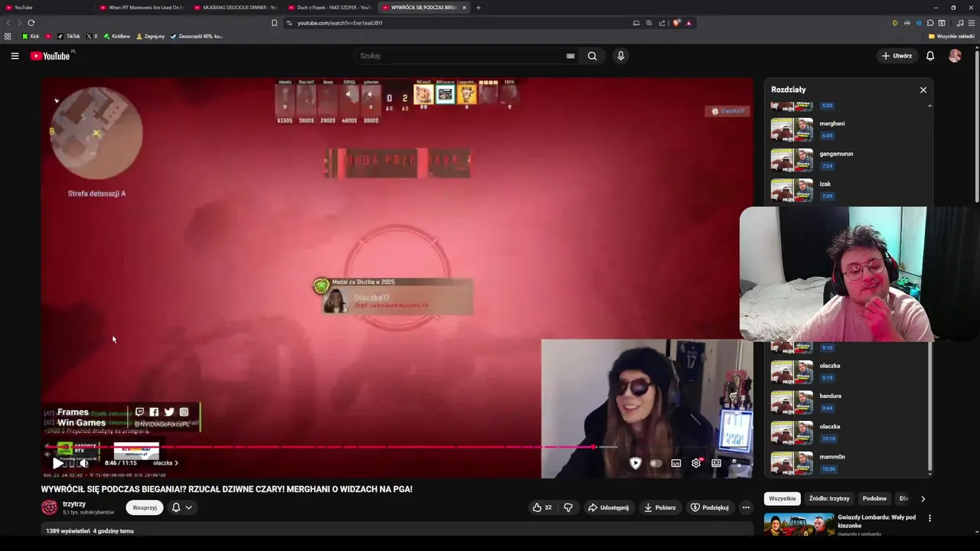Open a new browser tab

pos(479,8)
